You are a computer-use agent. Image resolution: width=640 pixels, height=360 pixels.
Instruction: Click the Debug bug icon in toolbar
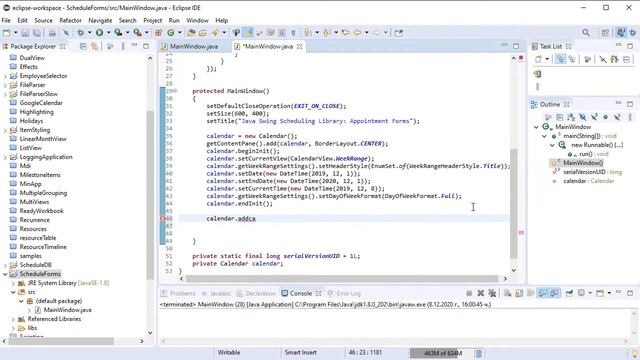click(80, 33)
